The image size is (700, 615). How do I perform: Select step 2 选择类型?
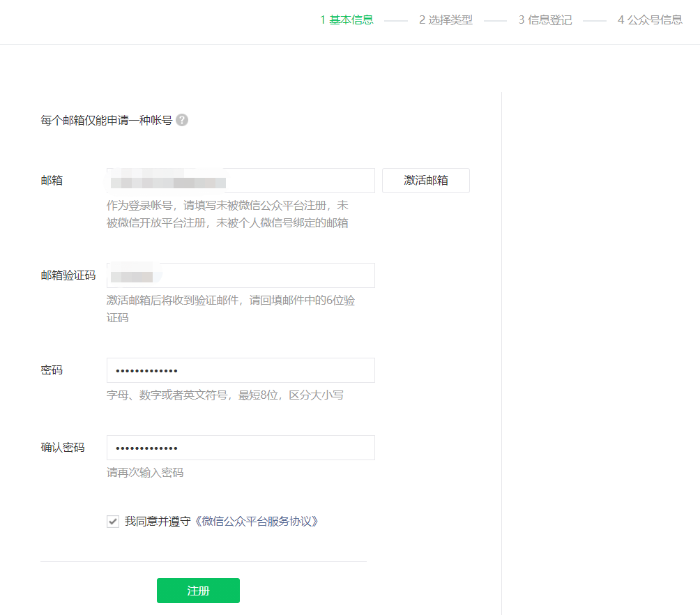point(446,20)
